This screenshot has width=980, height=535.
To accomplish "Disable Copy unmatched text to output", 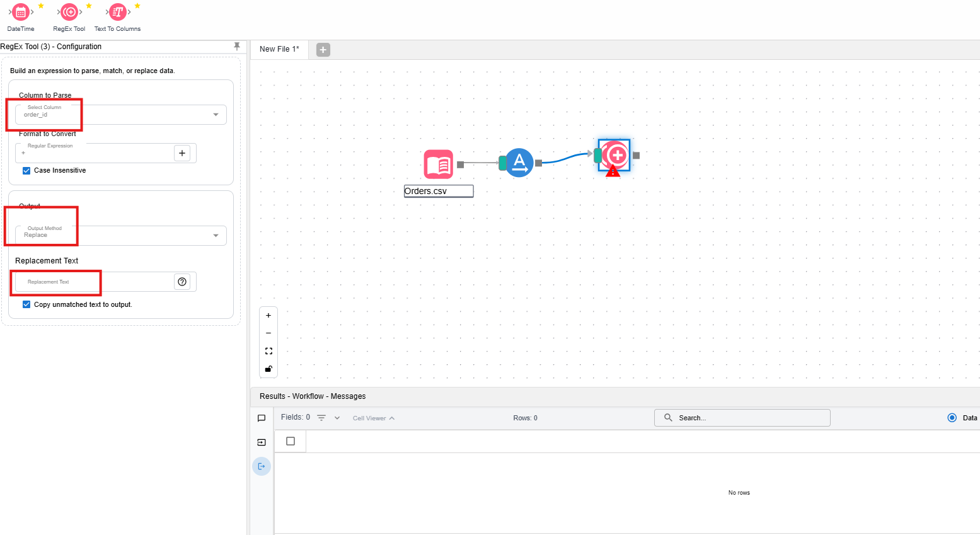I will (26, 304).
